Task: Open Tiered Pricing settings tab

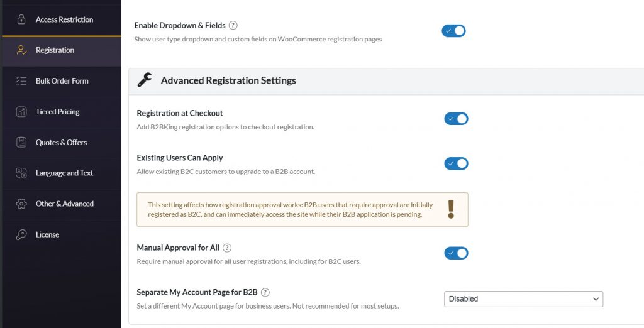Action: (x=57, y=112)
